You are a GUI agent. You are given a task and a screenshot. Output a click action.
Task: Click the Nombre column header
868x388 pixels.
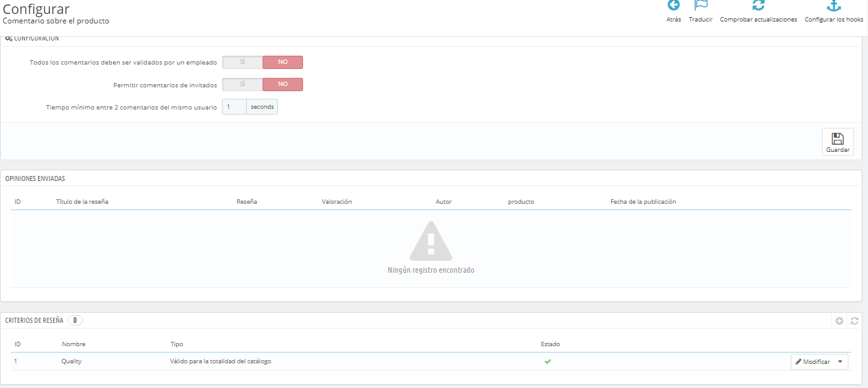(73, 344)
